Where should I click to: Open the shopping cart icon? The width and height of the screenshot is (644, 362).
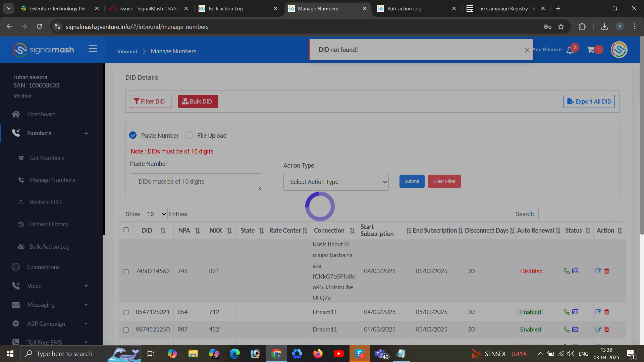(591, 50)
